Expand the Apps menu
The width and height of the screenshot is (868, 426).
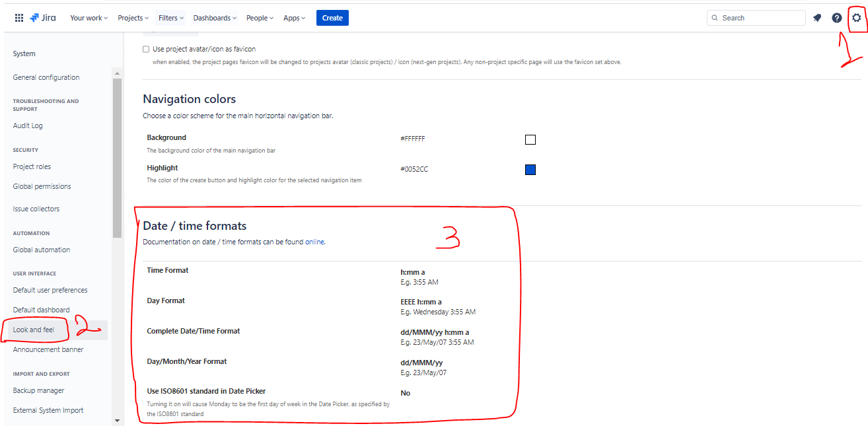294,18
